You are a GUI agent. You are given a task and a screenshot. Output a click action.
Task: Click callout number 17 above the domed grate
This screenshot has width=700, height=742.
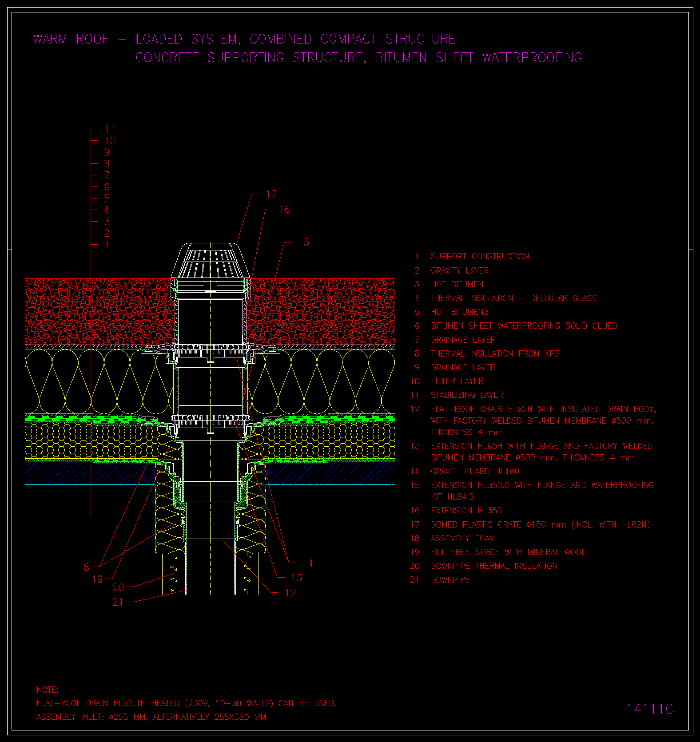click(271, 194)
